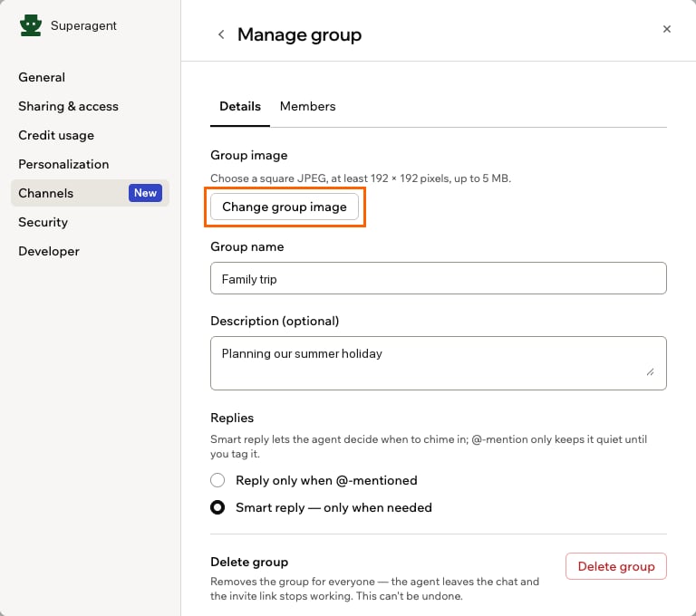The width and height of the screenshot is (696, 616).
Task: Click the delete group warning description
Action: (x=375, y=589)
